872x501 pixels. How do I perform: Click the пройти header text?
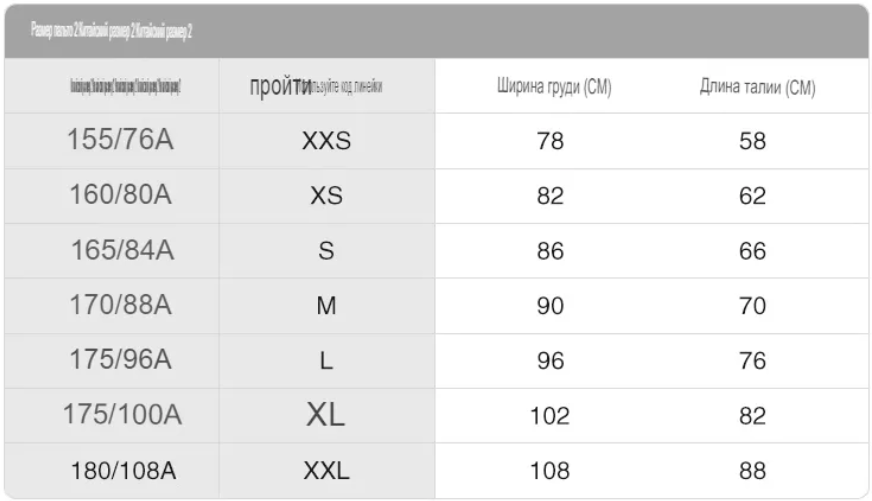click(280, 87)
